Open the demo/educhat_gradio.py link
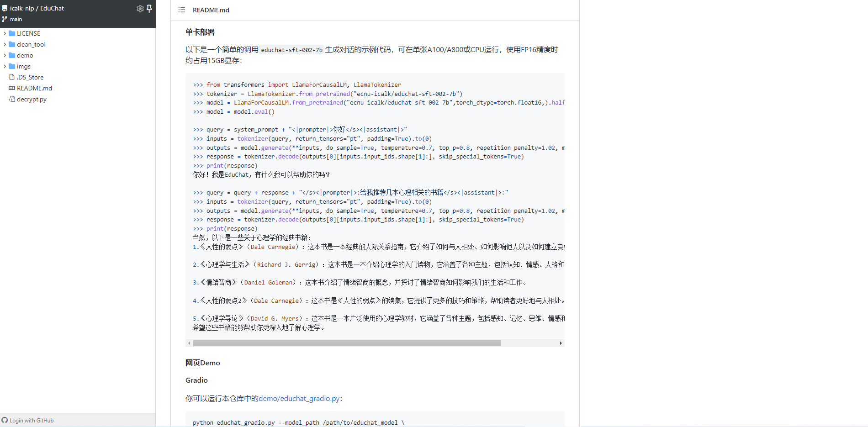This screenshot has height=427, width=868. pos(299,398)
